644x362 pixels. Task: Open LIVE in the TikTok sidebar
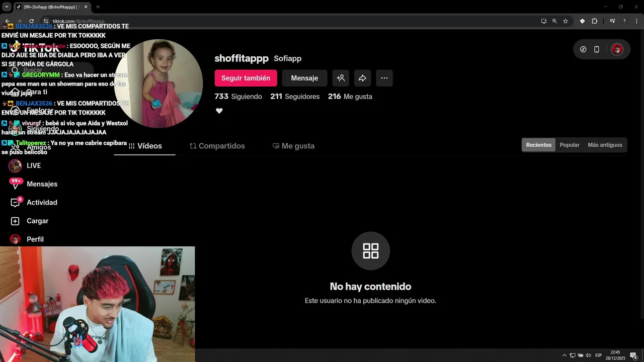(34, 165)
